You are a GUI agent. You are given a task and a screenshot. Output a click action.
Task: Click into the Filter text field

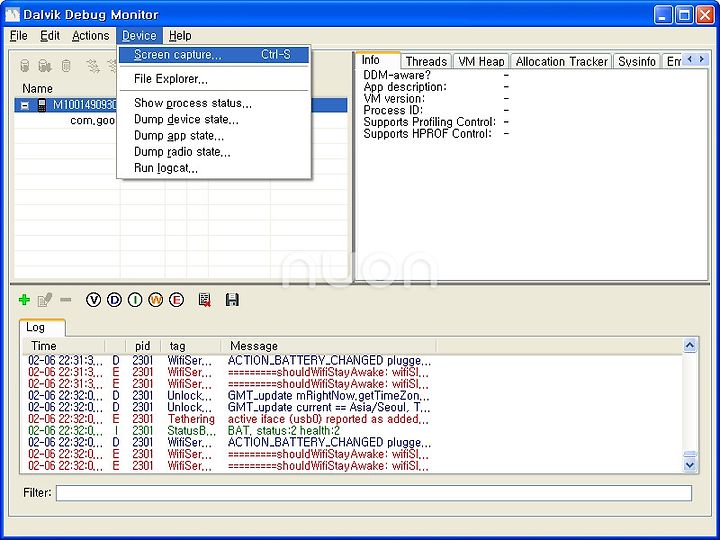[x=374, y=493]
